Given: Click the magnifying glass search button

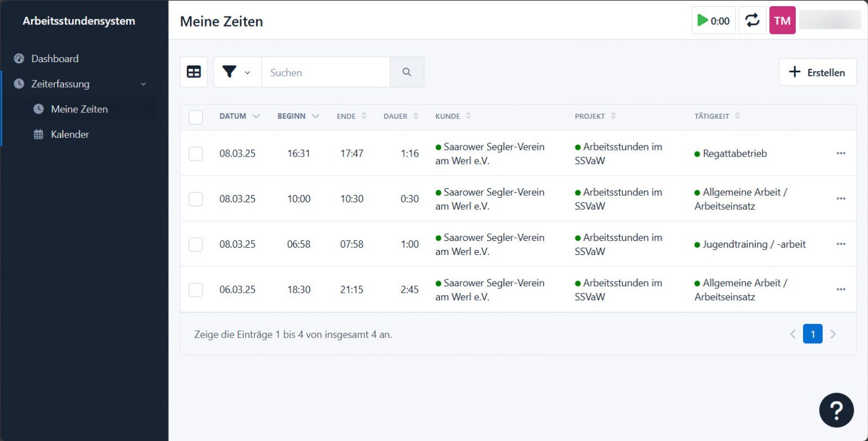Looking at the screenshot, I should 407,72.
